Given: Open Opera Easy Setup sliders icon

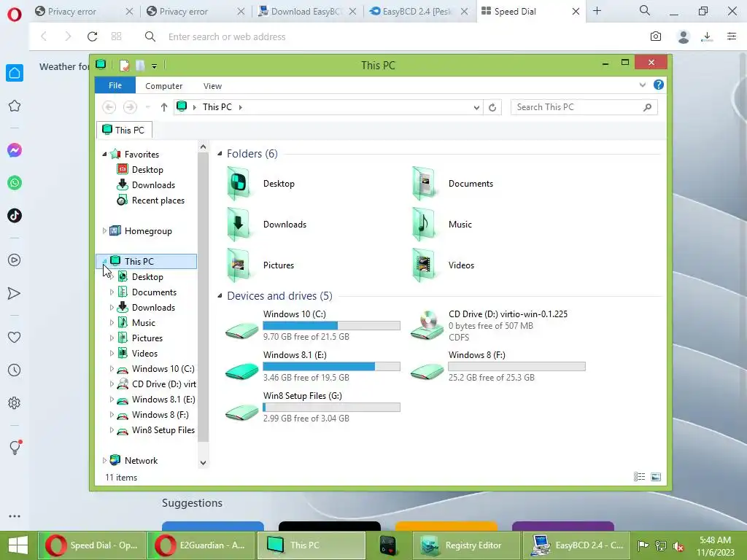Looking at the screenshot, I should click(x=732, y=36).
